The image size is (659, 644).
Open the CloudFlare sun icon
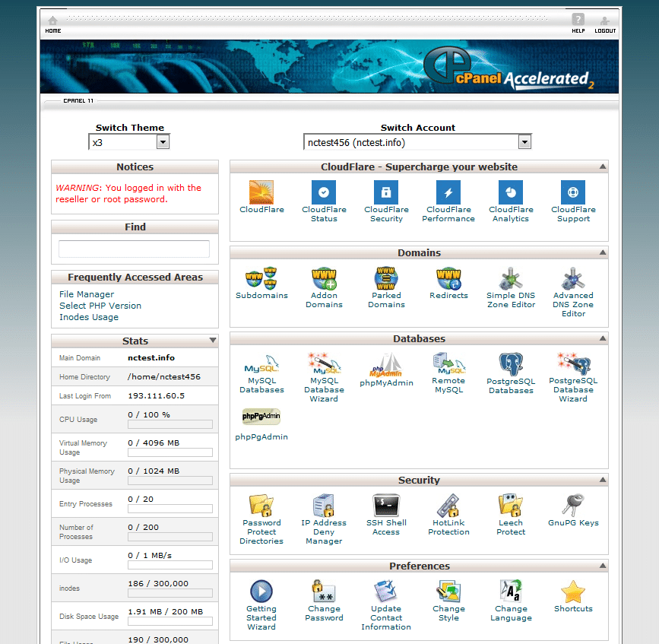pyautogui.click(x=261, y=192)
